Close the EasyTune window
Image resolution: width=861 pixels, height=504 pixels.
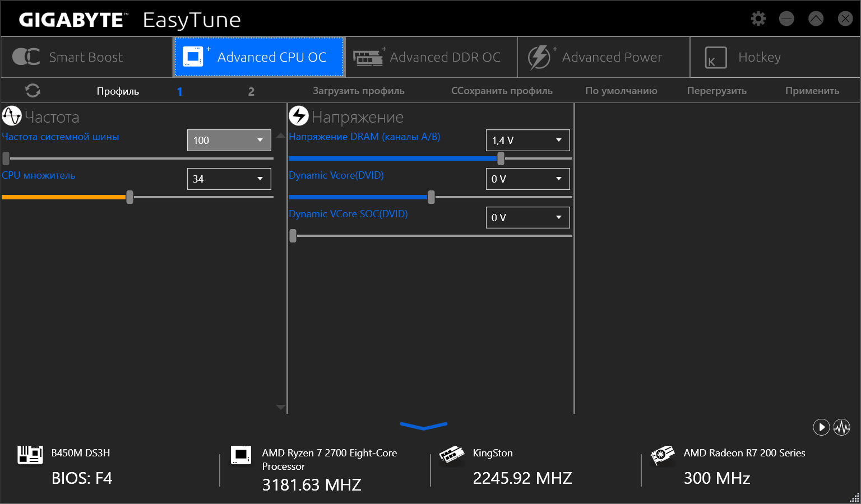[x=845, y=18]
